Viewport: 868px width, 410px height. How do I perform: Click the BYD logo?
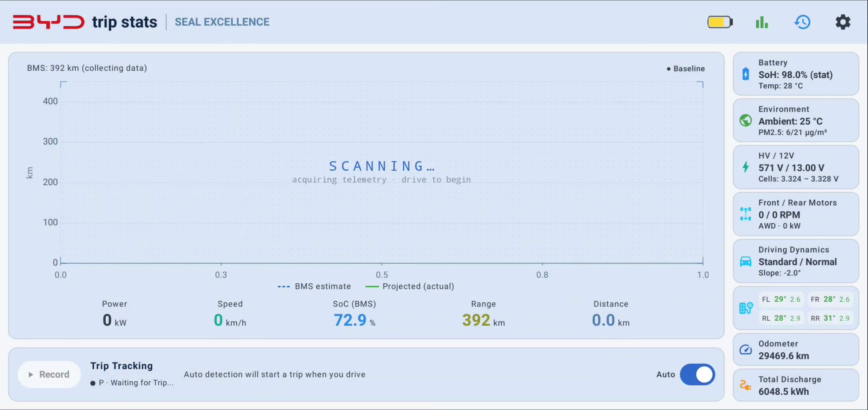(x=49, y=22)
